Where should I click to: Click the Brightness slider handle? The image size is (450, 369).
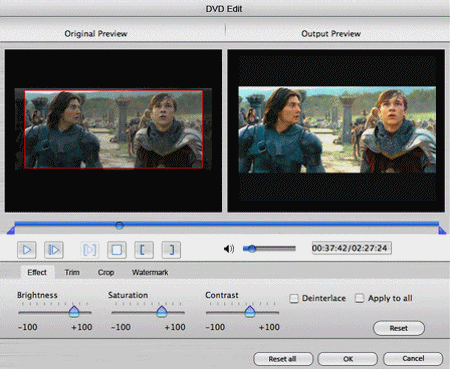(x=74, y=311)
